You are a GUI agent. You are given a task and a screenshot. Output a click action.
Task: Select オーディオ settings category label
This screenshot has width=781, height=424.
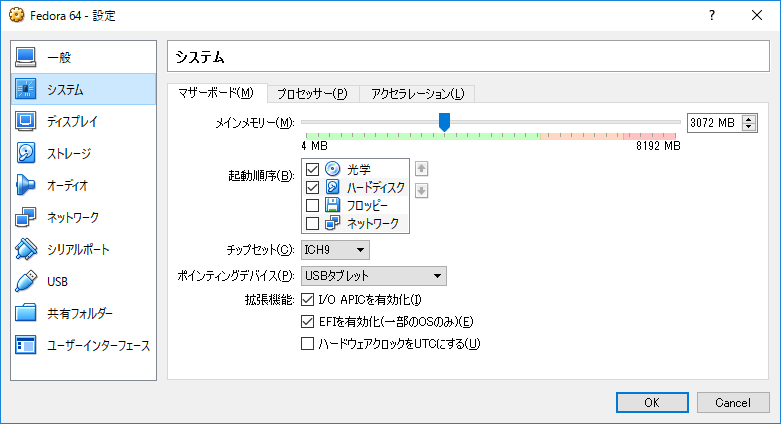67,185
